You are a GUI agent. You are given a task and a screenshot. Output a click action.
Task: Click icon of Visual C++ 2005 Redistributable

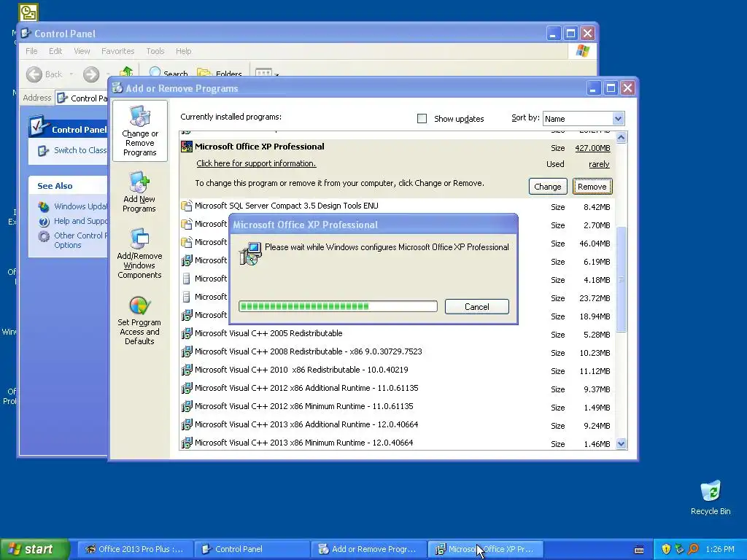click(187, 333)
